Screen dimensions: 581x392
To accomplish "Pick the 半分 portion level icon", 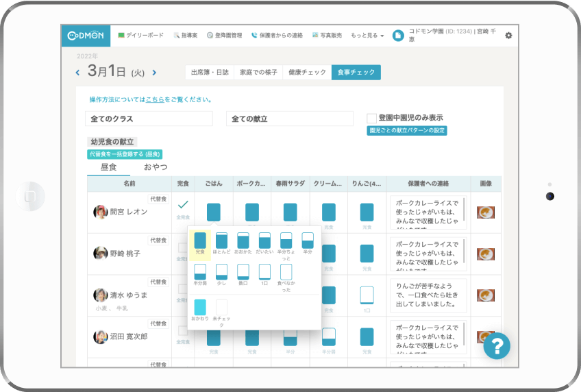I will [308, 241].
